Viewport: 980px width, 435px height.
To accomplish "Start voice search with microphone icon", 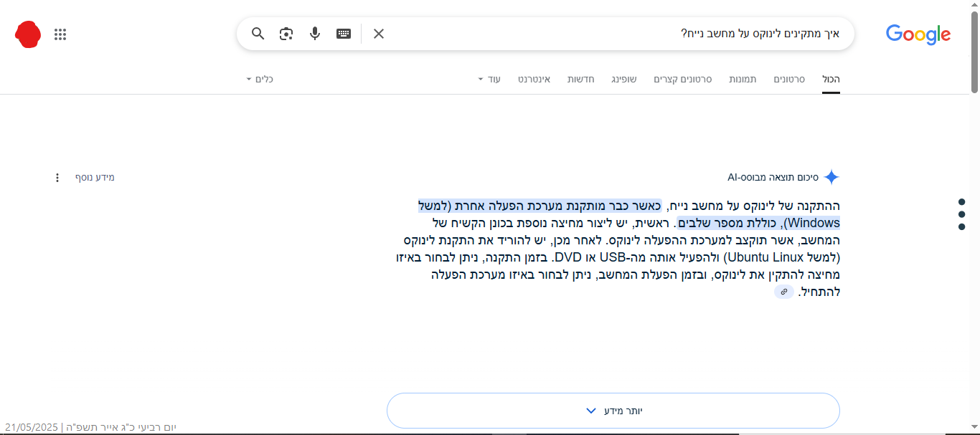I will coord(315,34).
